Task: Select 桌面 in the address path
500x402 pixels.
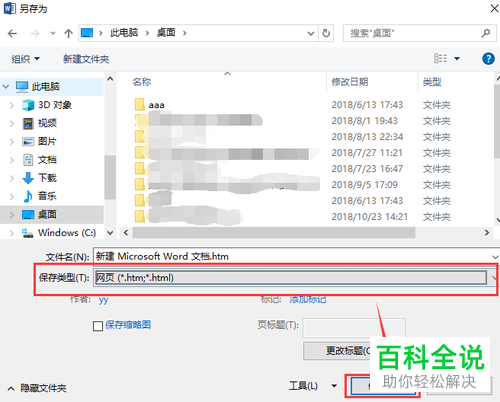Action: pos(166,33)
